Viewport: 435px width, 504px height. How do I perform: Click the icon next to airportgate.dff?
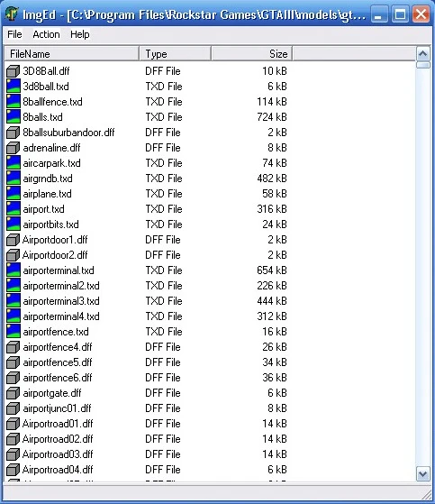pyautogui.click(x=14, y=393)
